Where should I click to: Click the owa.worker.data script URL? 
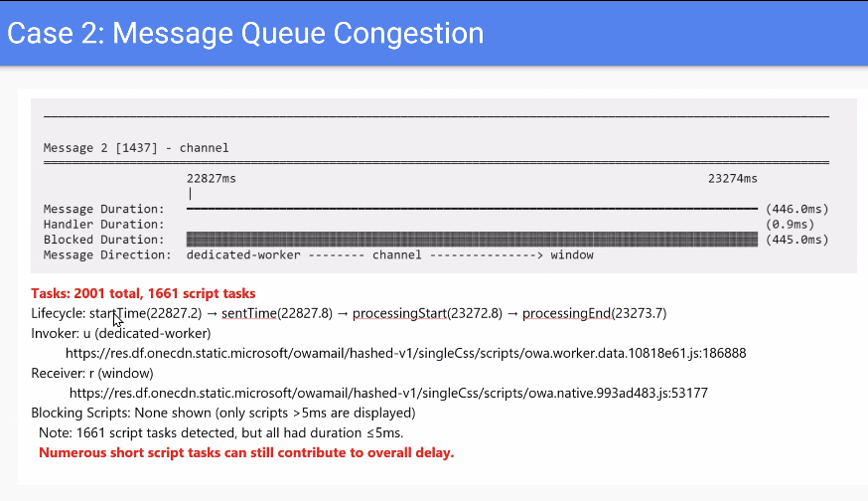[x=405, y=353]
